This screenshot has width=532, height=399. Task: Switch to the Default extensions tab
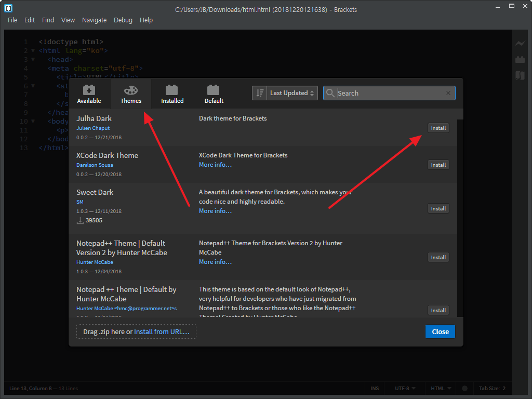(214, 94)
